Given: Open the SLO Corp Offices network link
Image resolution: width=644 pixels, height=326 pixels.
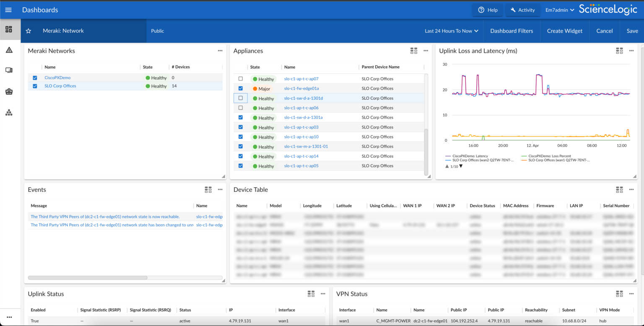Looking at the screenshot, I should point(60,86).
